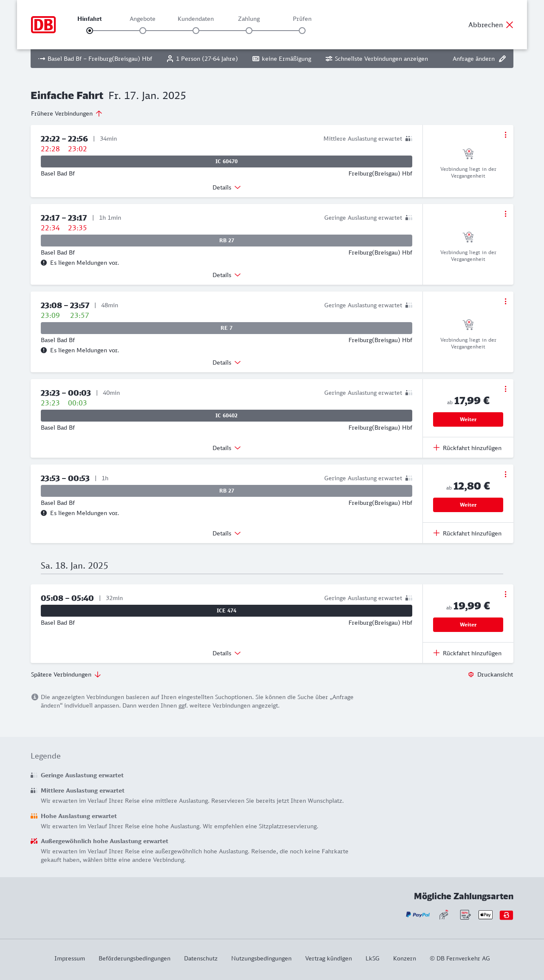Screen dimensions: 544x980
Task: Click Weiter for the 17,99 € offer
Action: tap(468, 419)
